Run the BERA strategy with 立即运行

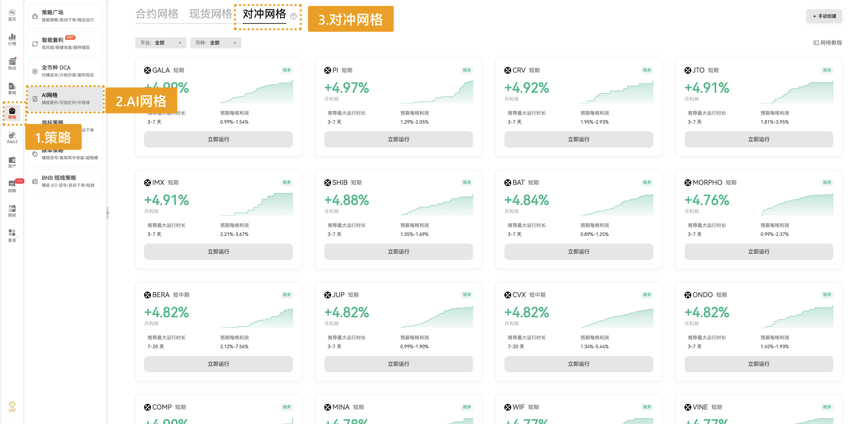(x=218, y=364)
